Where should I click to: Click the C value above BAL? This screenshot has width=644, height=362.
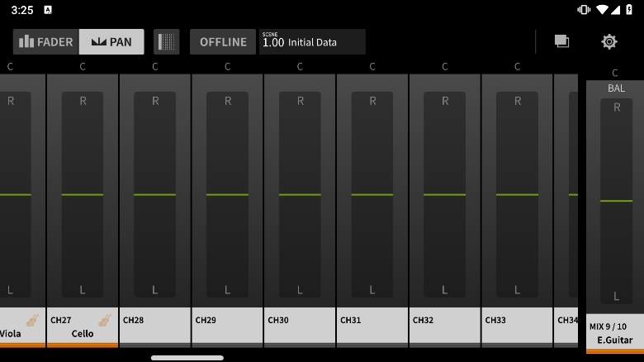(615, 74)
